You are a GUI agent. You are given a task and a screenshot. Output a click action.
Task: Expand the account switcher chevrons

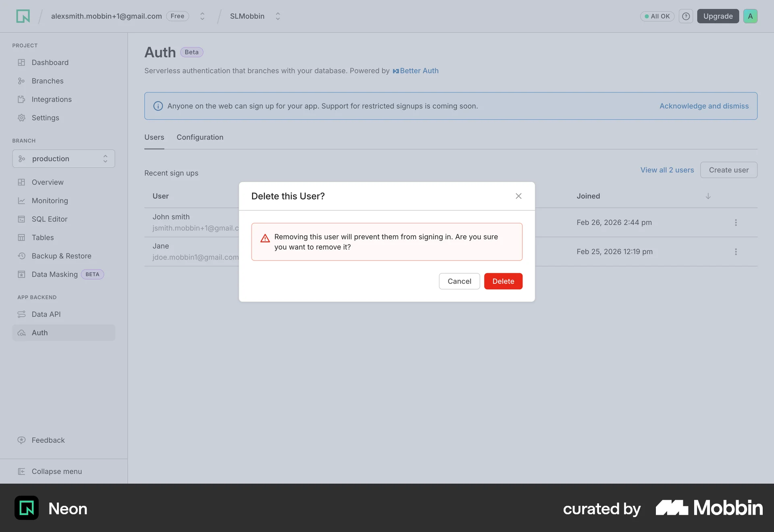pos(202,16)
